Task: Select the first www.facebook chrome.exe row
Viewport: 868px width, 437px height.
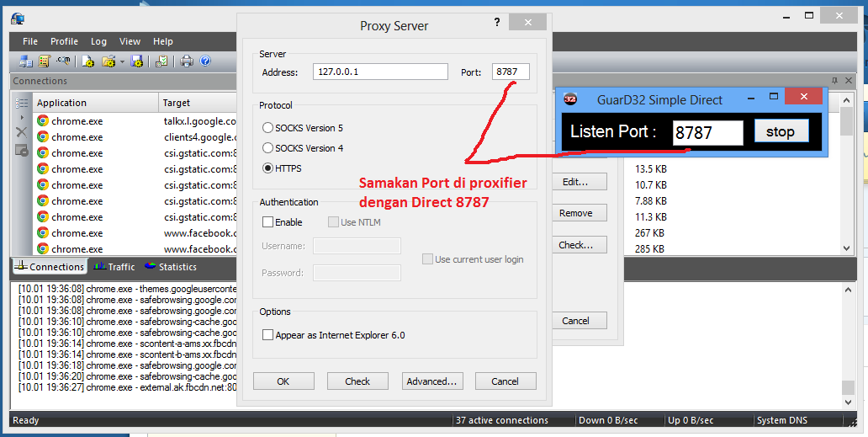Action: (x=135, y=233)
